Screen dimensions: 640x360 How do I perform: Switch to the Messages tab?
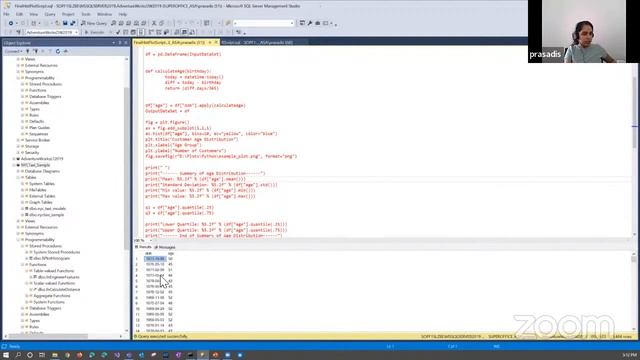coord(165,247)
